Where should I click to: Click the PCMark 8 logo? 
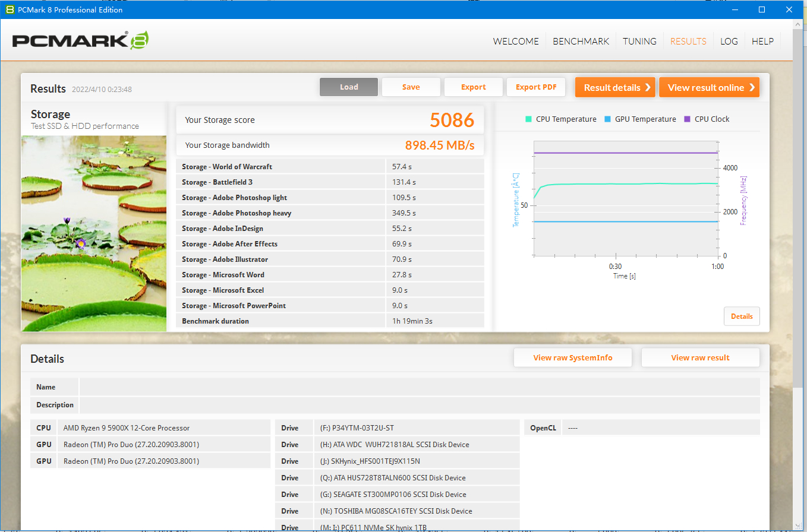[x=80, y=40]
